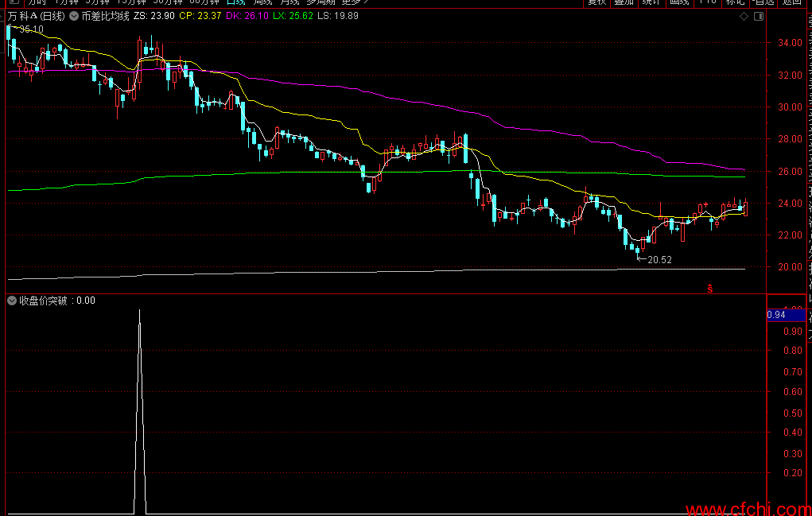Click the 26.00 price axis label
Screen dimensions: 812x516
click(x=792, y=171)
